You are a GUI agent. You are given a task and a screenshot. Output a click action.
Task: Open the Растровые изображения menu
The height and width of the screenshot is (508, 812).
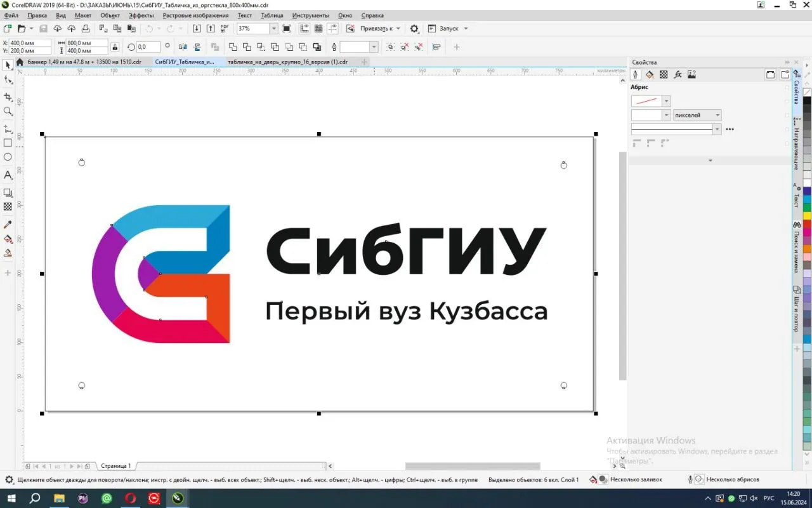[x=195, y=15]
